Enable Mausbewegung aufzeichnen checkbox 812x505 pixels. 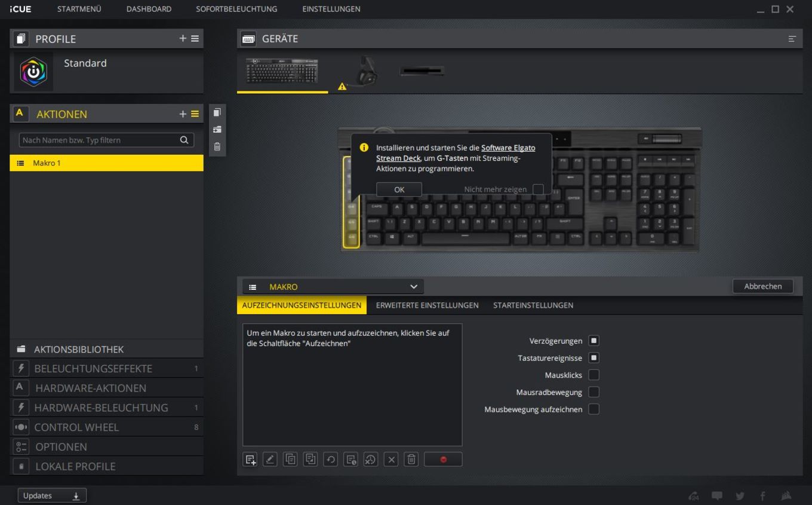[593, 409]
